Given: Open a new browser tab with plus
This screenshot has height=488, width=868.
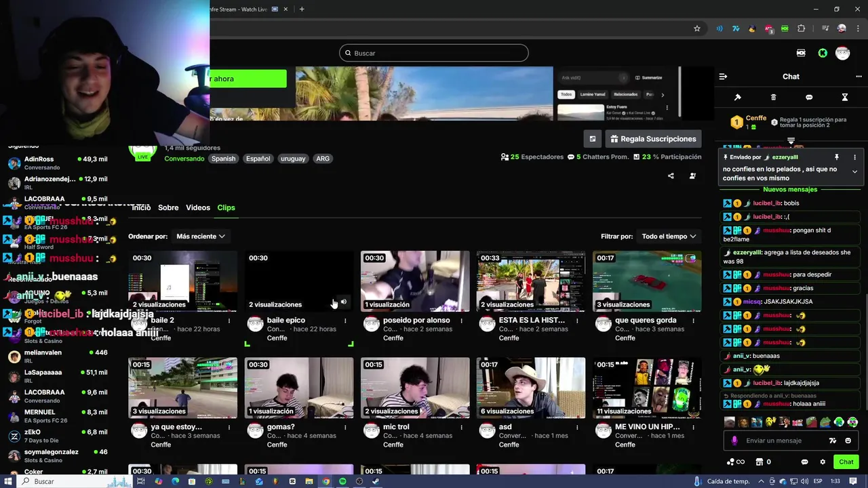Looking at the screenshot, I should click(x=302, y=9).
